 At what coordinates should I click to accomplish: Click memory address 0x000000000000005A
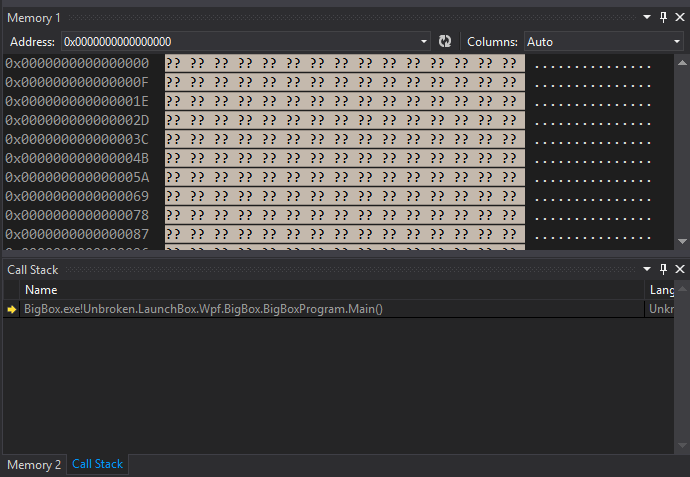click(77, 177)
